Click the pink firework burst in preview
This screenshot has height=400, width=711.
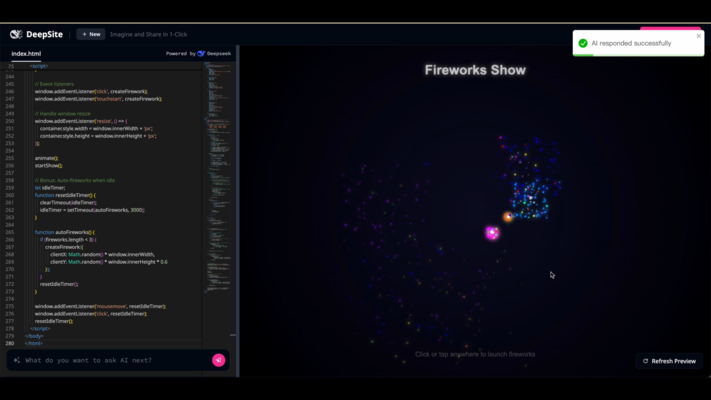(x=492, y=233)
